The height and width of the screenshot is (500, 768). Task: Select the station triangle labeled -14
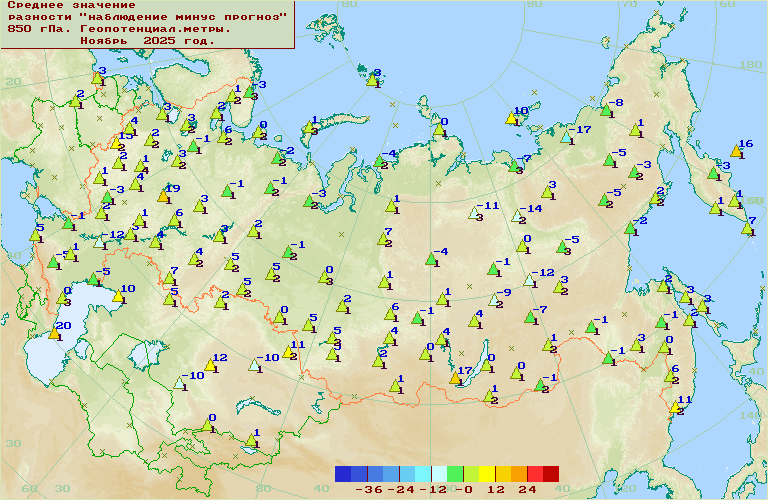click(x=517, y=215)
